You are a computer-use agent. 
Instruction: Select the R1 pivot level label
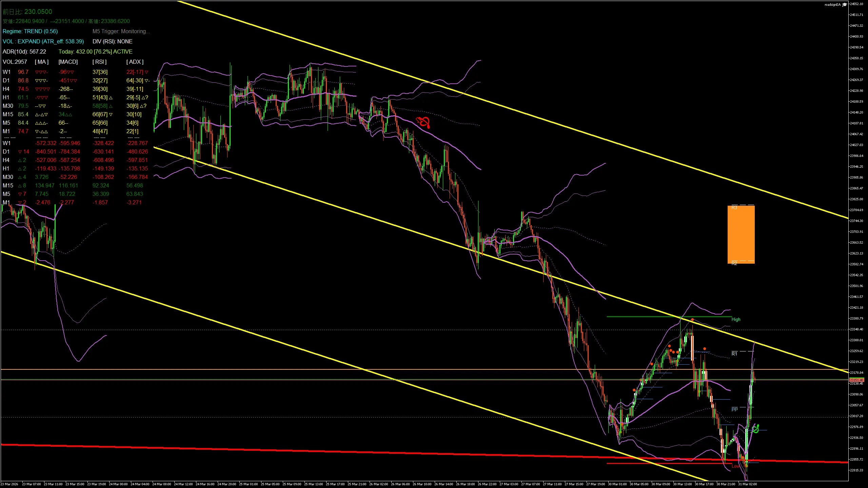click(x=734, y=354)
